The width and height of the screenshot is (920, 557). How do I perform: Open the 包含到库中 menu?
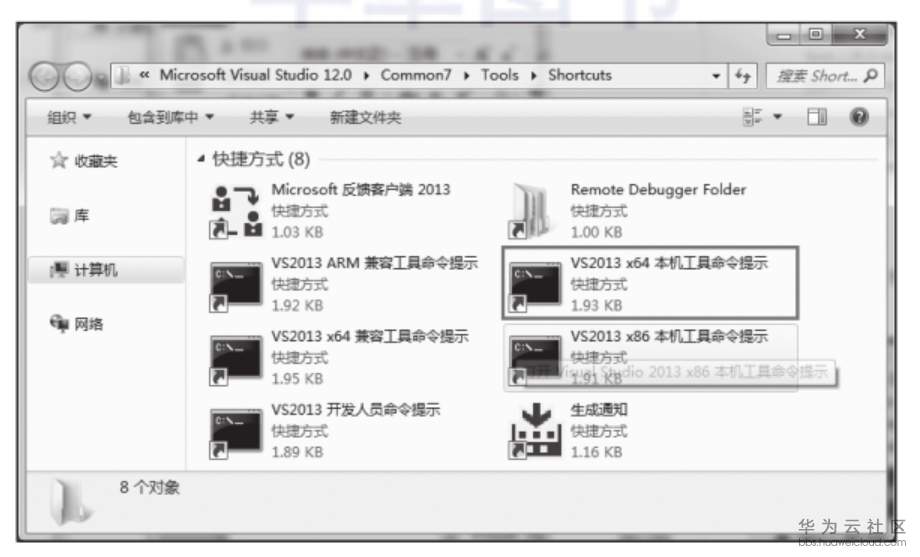tap(170, 117)
